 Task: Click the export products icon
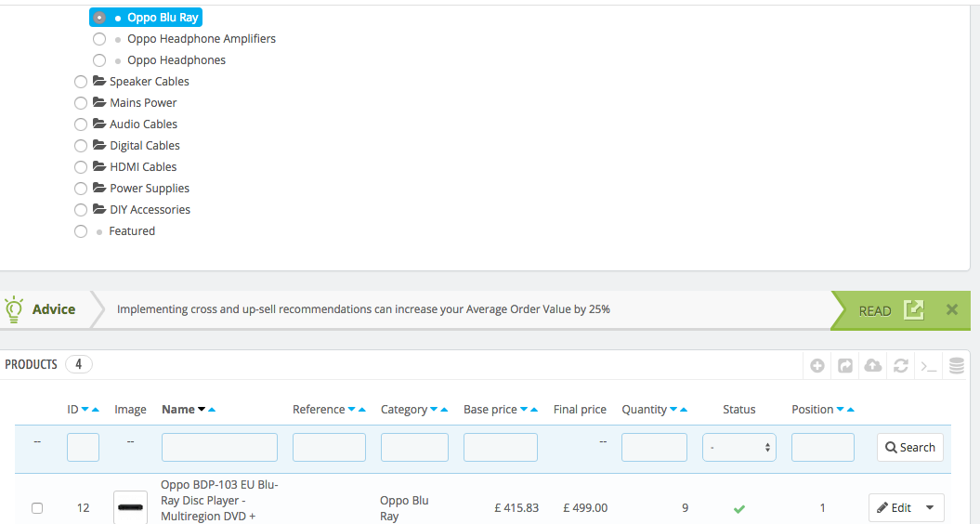click(845, 366)
